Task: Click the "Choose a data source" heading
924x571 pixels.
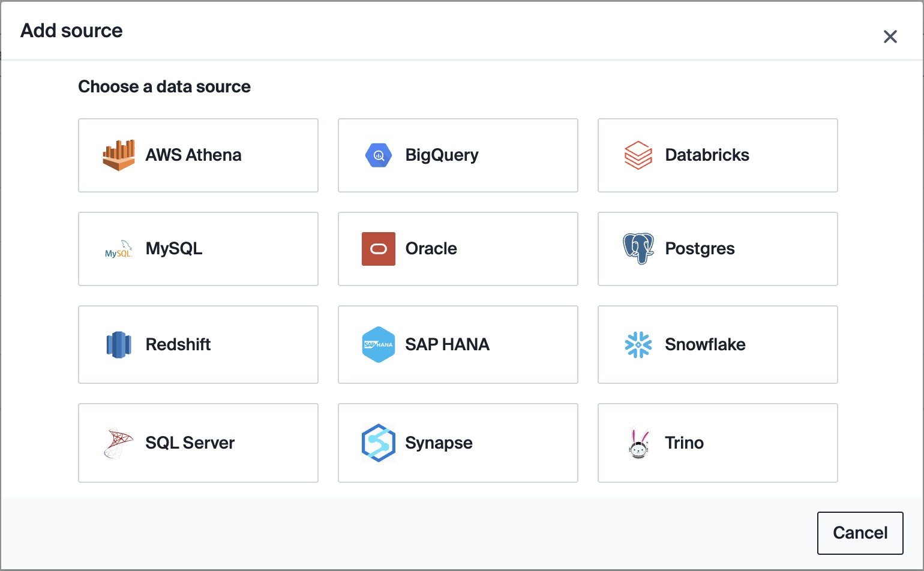Action: click(x=164, y=87)
